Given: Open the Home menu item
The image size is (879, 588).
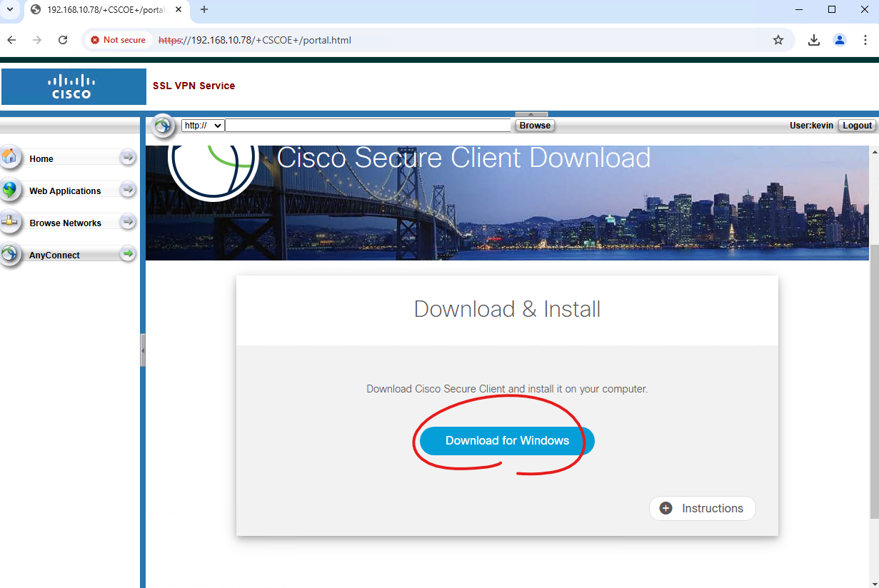Looking at the screenshot, I should click(x=69, y=158).
